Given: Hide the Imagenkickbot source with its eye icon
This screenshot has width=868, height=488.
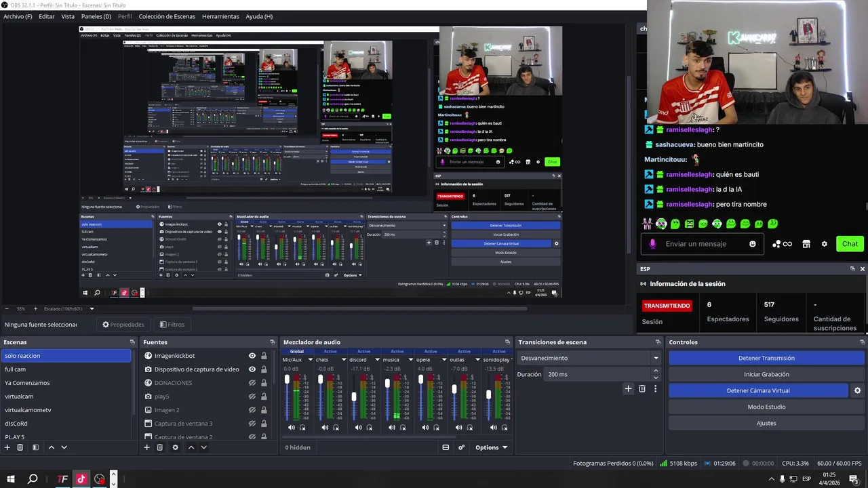Looking at the screenshot, I should point(252,356).
